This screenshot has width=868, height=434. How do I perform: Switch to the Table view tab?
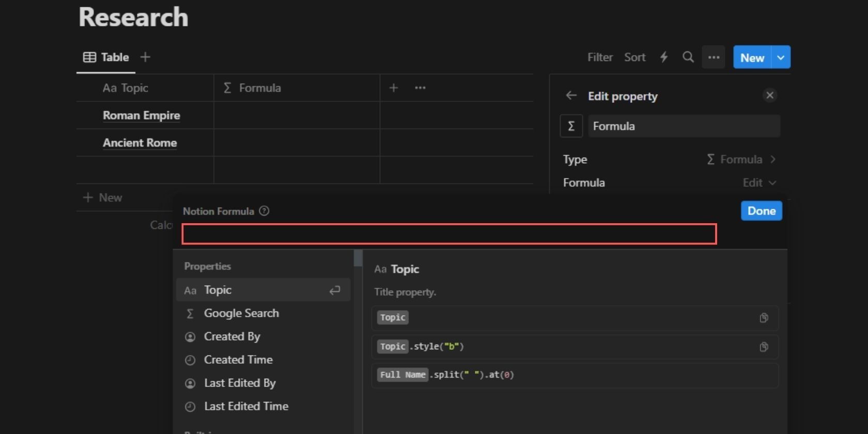(x=106, y=57)
